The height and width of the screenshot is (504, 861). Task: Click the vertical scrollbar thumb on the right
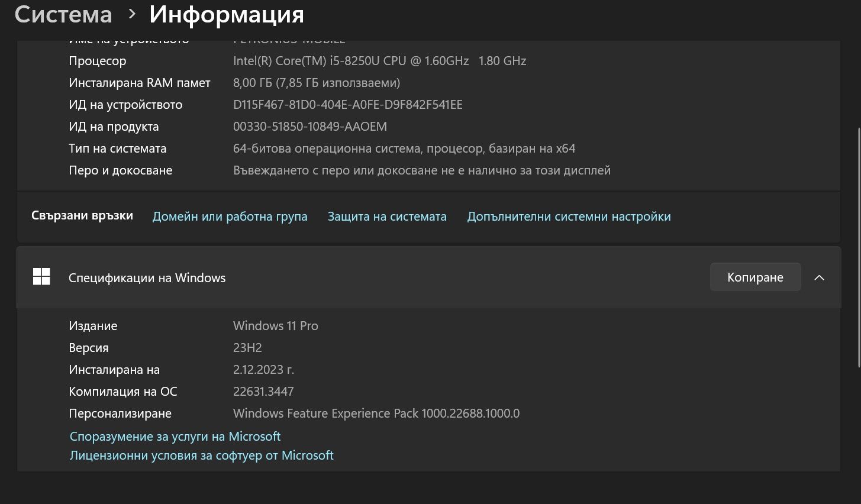point(858,247)
